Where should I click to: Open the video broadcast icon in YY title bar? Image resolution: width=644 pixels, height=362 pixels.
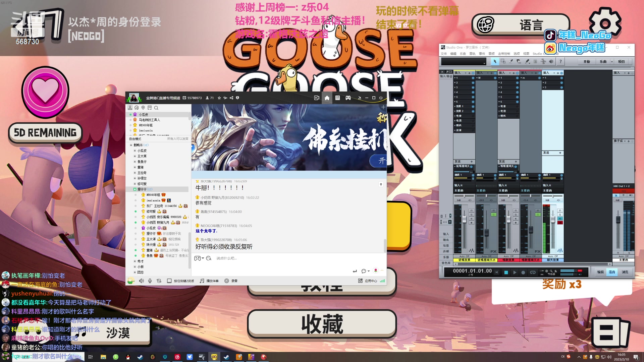pyautogui.click(x=316, y=98)
